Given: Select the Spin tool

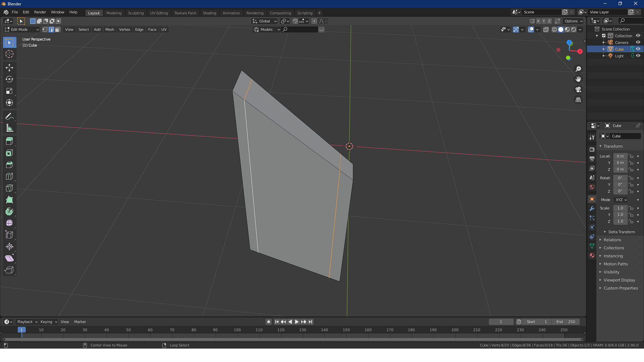Looking at the screenshot, I should click(x=9, y=212).
